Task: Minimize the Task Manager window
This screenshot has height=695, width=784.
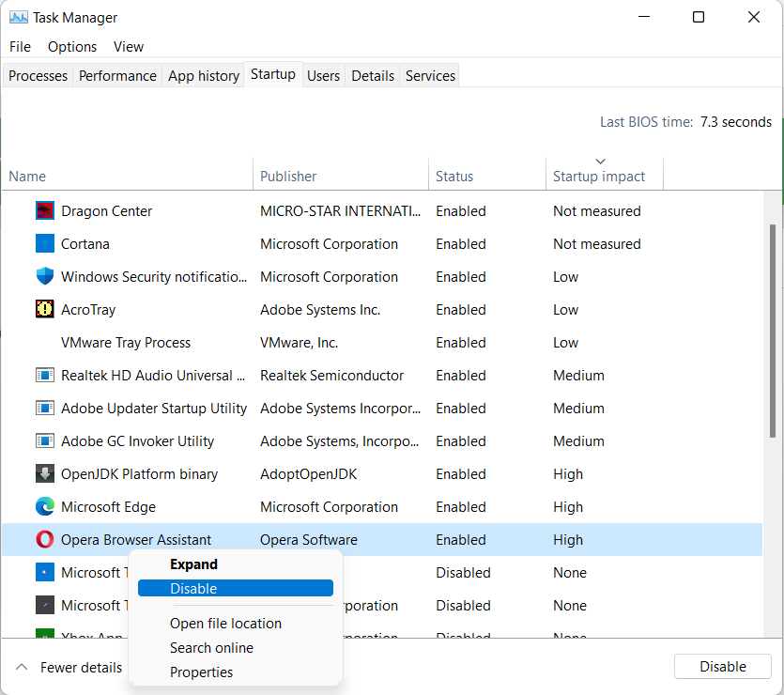Action: tap(644, 17)
